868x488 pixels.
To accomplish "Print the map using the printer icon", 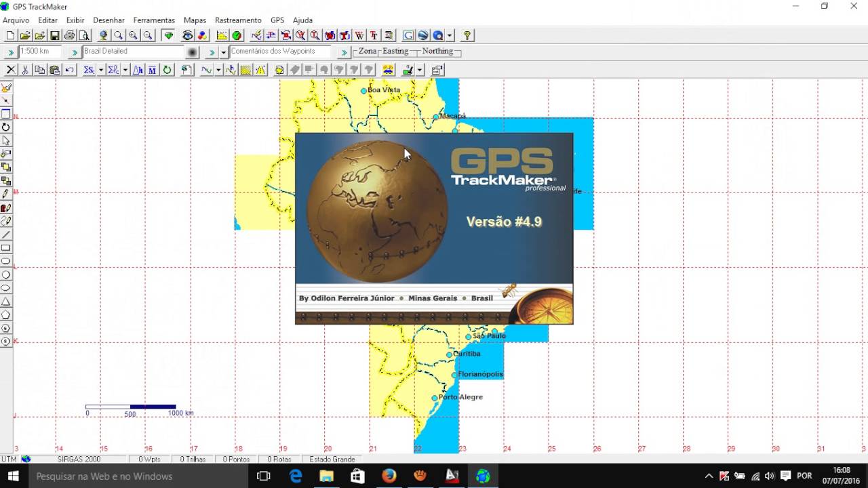I will click(x=69, y=35).
